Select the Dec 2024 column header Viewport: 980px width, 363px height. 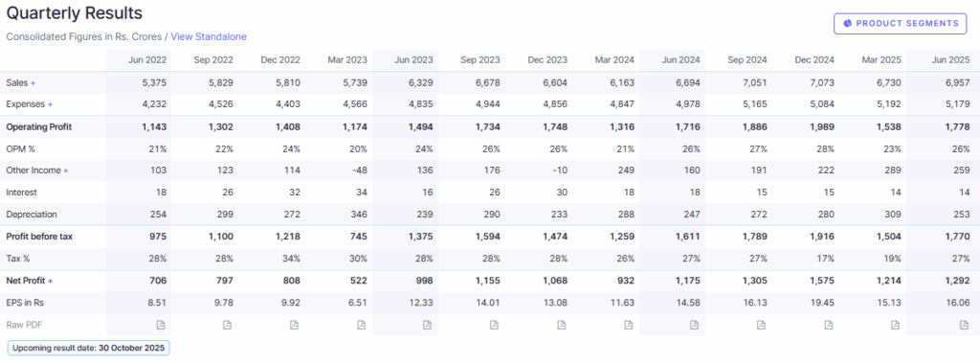814,60
